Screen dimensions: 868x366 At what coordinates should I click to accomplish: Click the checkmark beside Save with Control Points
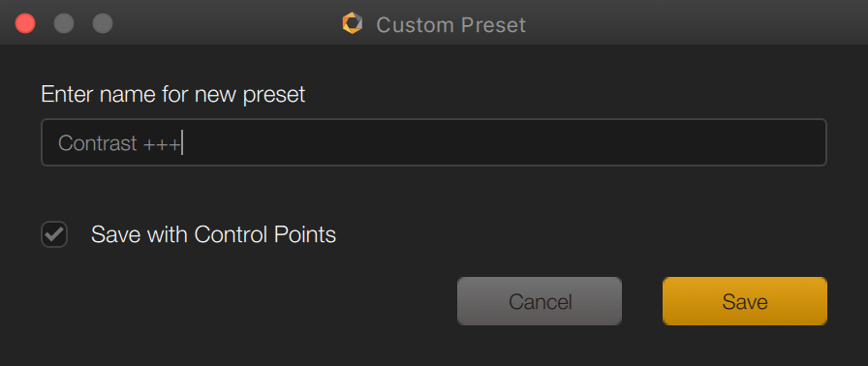pos(54,234)
